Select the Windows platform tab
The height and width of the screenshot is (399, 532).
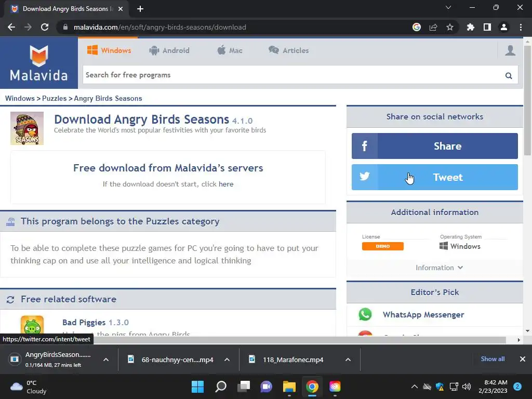tap(109, 50)
